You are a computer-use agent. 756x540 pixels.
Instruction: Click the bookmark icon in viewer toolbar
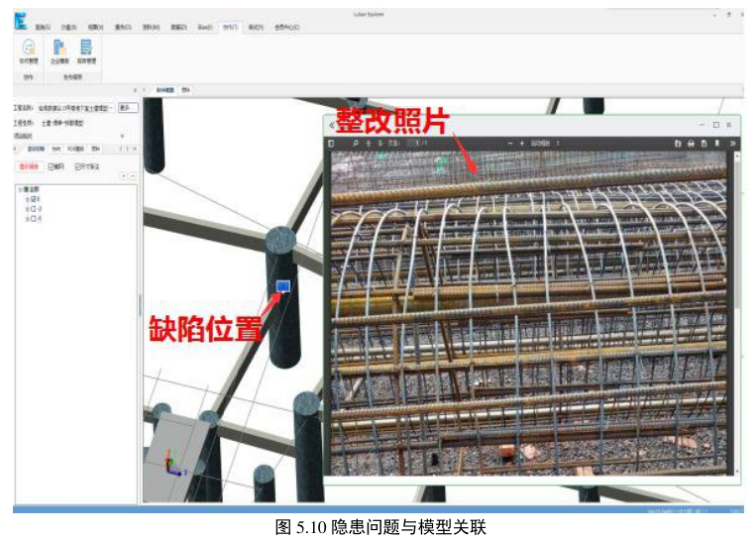coord(717,144)
